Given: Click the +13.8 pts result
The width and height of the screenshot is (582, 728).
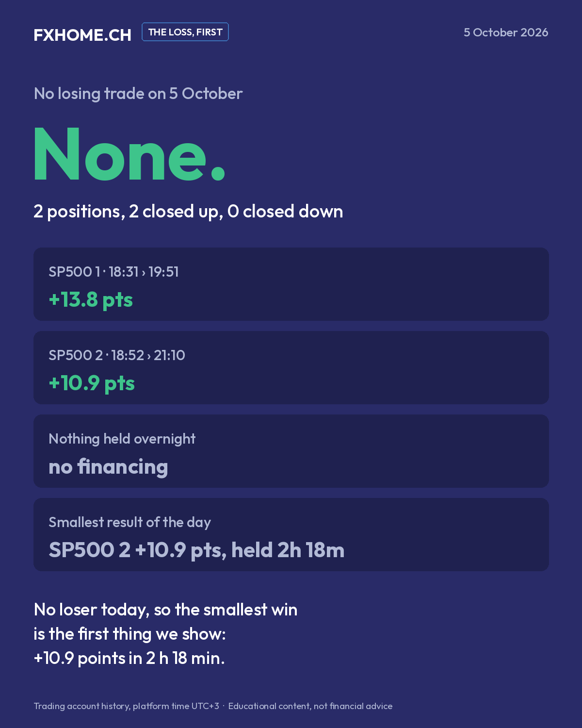Looking at the screenshot, I should point(91,300).
